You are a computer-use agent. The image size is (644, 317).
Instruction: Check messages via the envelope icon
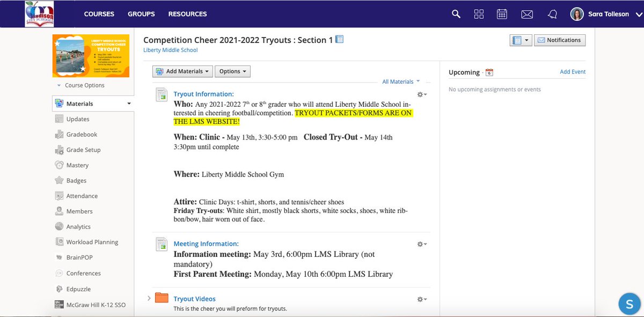527,14
